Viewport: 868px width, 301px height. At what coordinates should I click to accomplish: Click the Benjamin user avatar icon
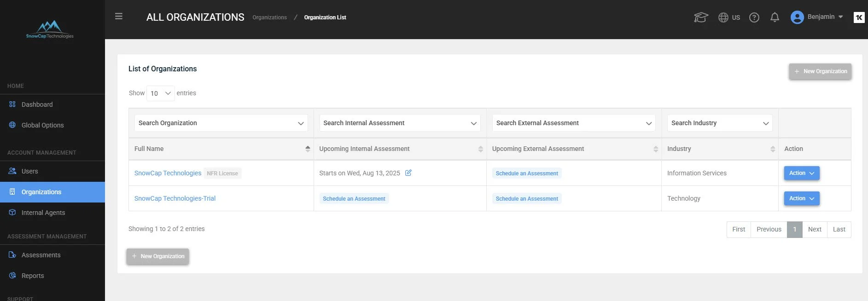[x=797, y=17]
